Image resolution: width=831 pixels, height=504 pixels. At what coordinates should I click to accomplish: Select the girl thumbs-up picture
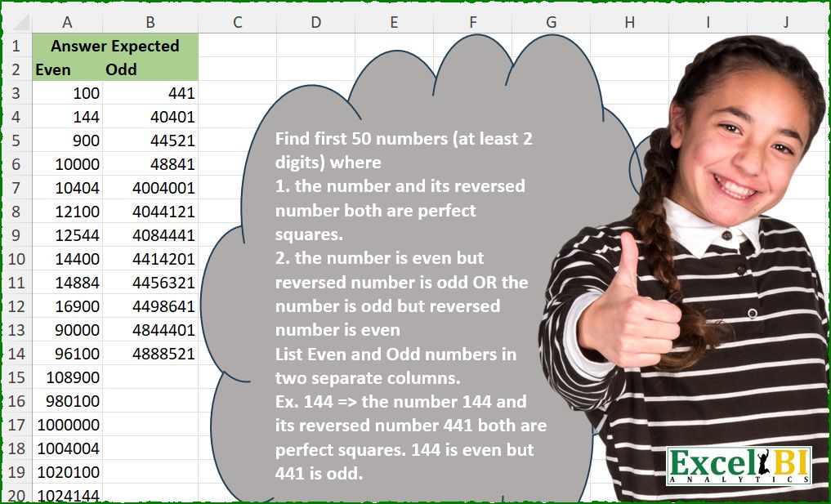tap(684, 268)
